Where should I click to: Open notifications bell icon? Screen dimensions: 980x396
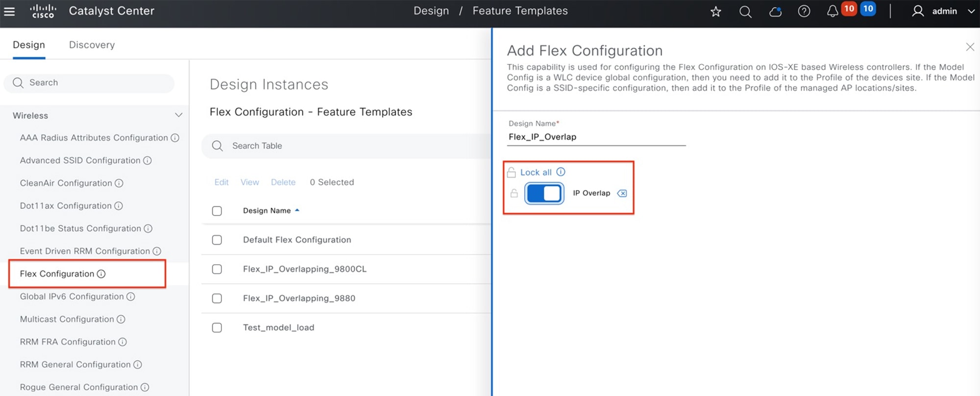(x=833, y=11)
